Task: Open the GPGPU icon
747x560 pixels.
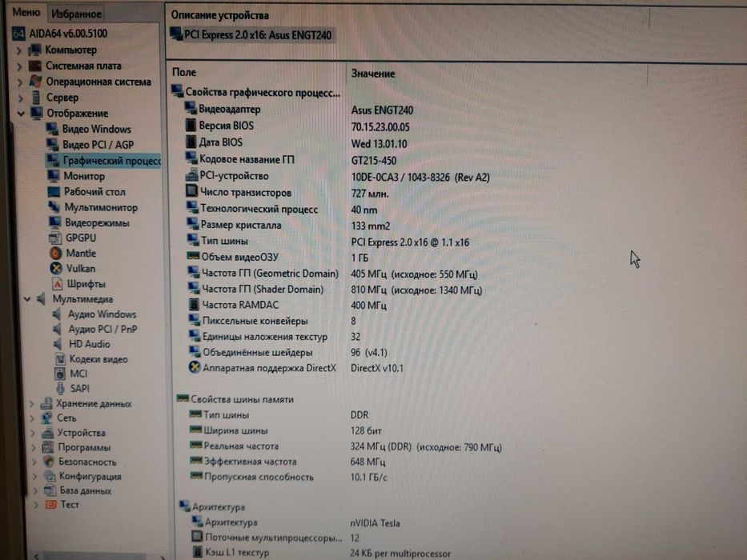Action: (x=55, y=238)
